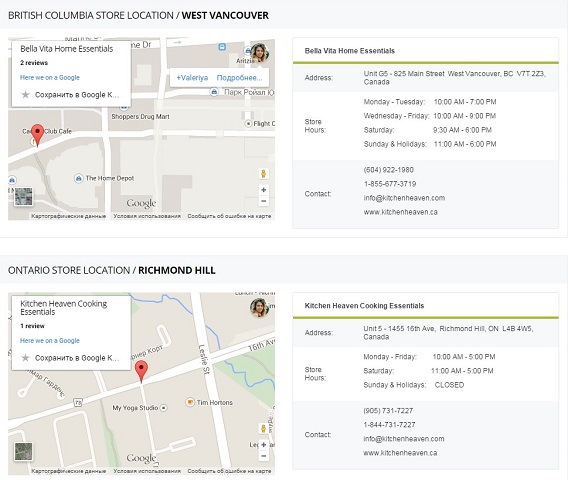The height and width of the screenshot is (480, 568).
Task: Zoom out on the West Vancouver map
Action: (264, 201)
